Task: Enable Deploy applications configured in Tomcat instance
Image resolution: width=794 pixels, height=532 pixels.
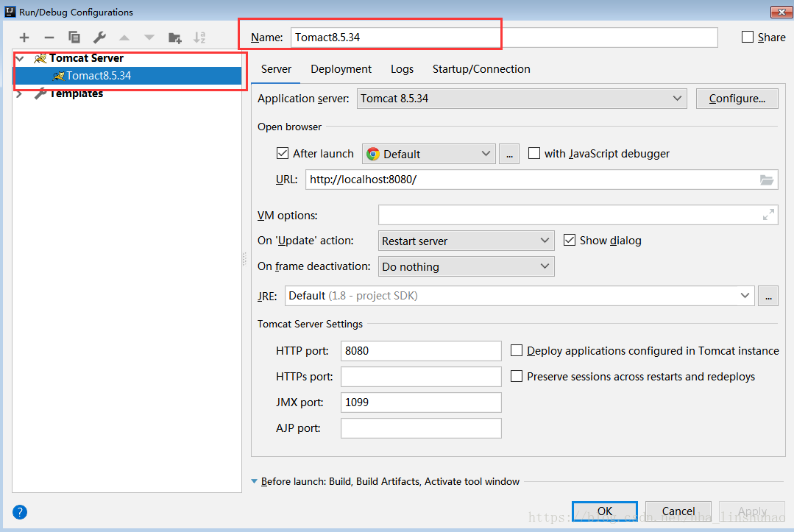Action: (x=517, y=351)
